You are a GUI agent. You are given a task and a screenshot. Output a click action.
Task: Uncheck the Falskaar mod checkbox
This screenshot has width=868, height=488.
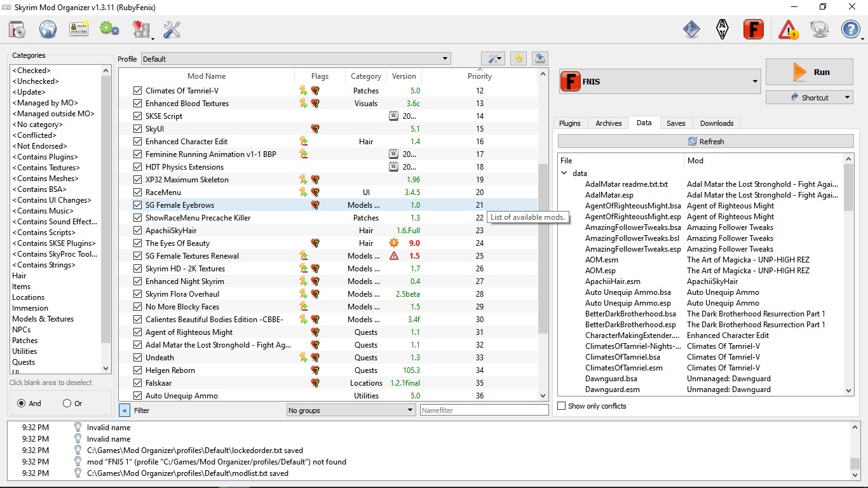(x=138, y=383)
